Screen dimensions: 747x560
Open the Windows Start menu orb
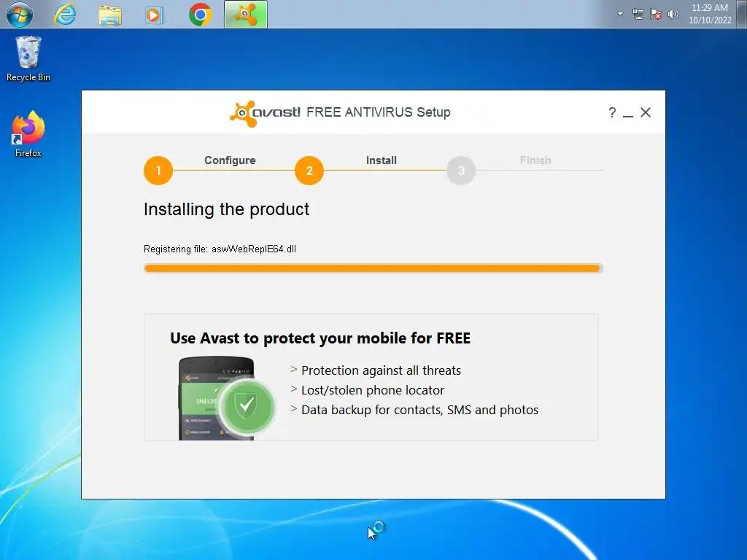(x=20, y=15)
